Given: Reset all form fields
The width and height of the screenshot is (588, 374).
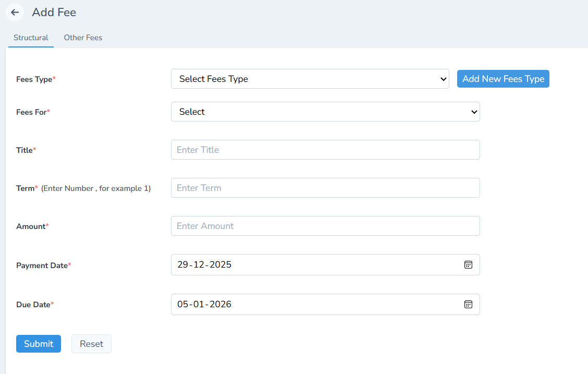Looking at the screenshot, I should pos(91,343).
